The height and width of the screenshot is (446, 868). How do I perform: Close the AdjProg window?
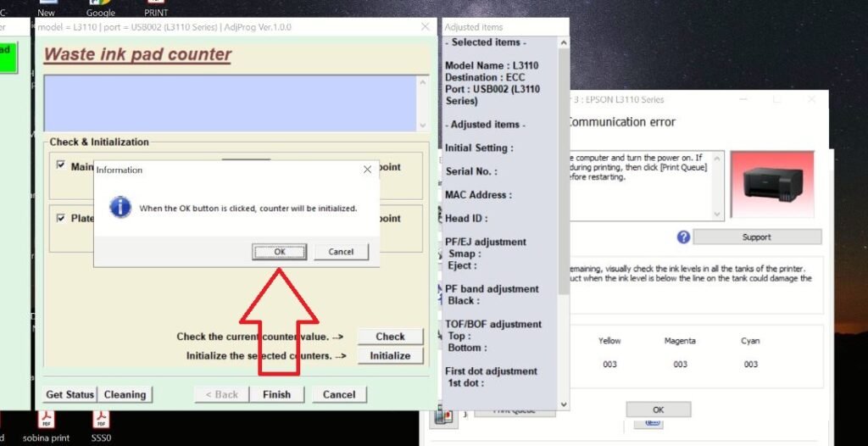[x=426, y=26]
